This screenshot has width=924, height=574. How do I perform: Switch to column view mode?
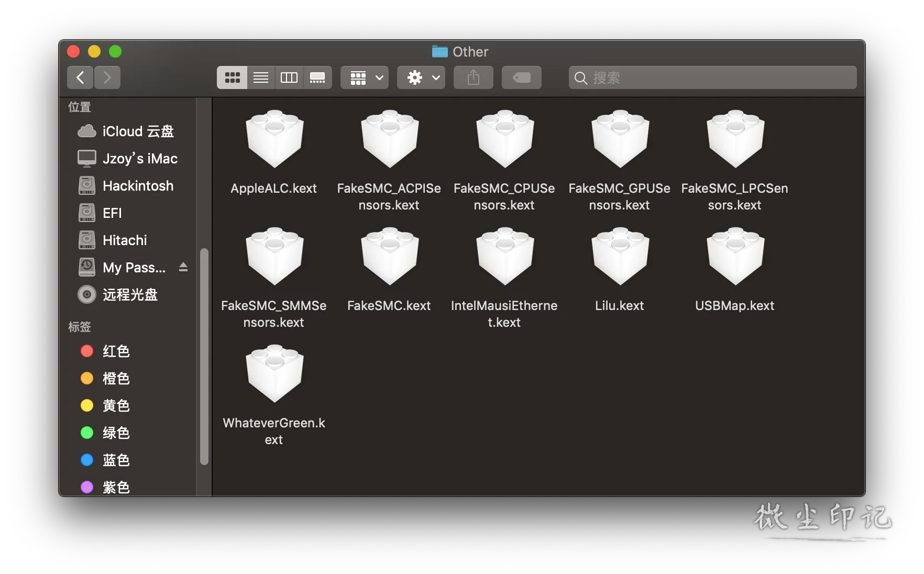[289, 78]
